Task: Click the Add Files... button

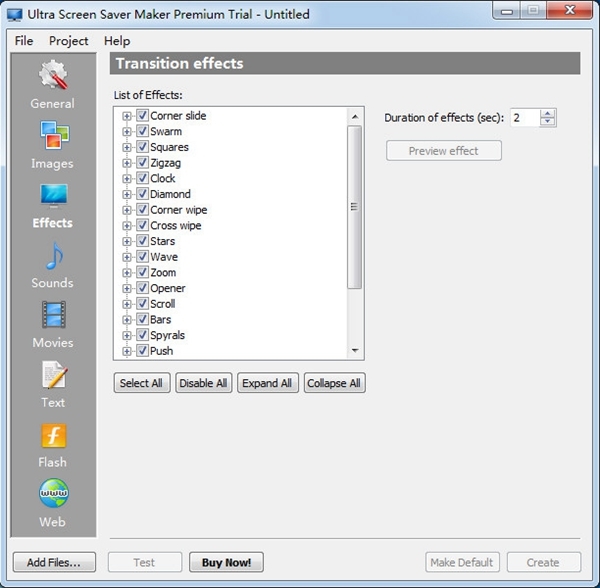Action: [54, 562]
